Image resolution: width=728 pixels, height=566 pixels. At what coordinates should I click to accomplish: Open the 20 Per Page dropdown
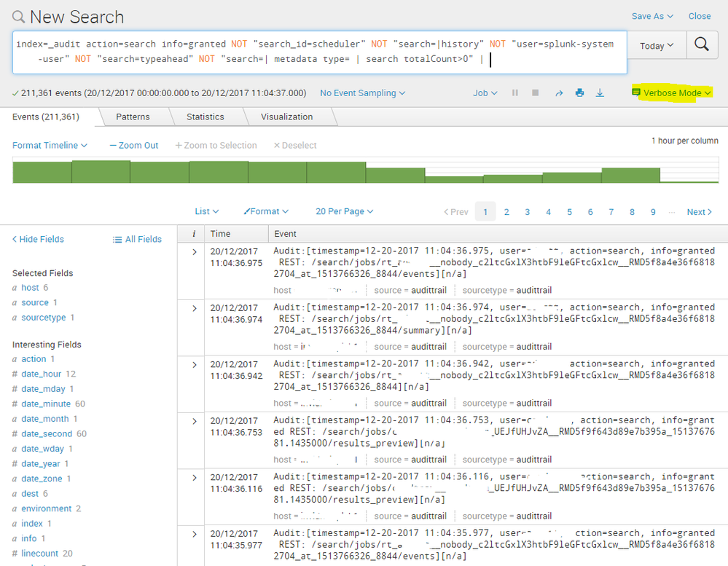pyautogui.click(x=345, y=211)
